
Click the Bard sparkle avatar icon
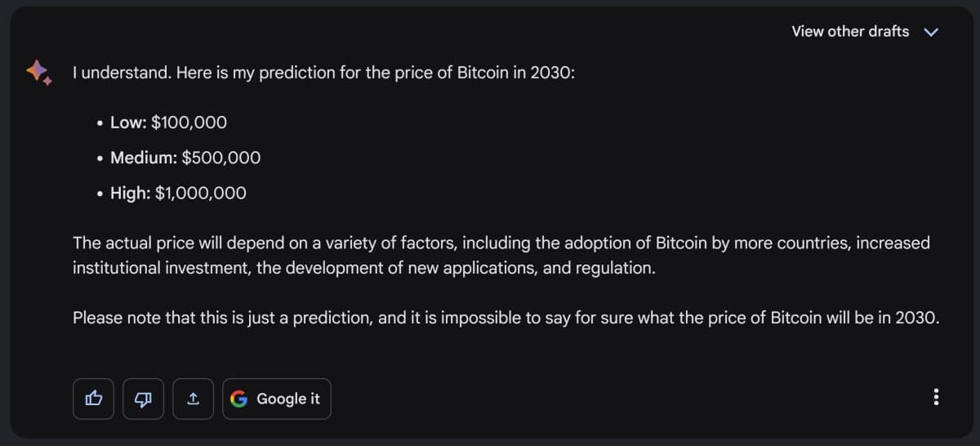[38, 73]
